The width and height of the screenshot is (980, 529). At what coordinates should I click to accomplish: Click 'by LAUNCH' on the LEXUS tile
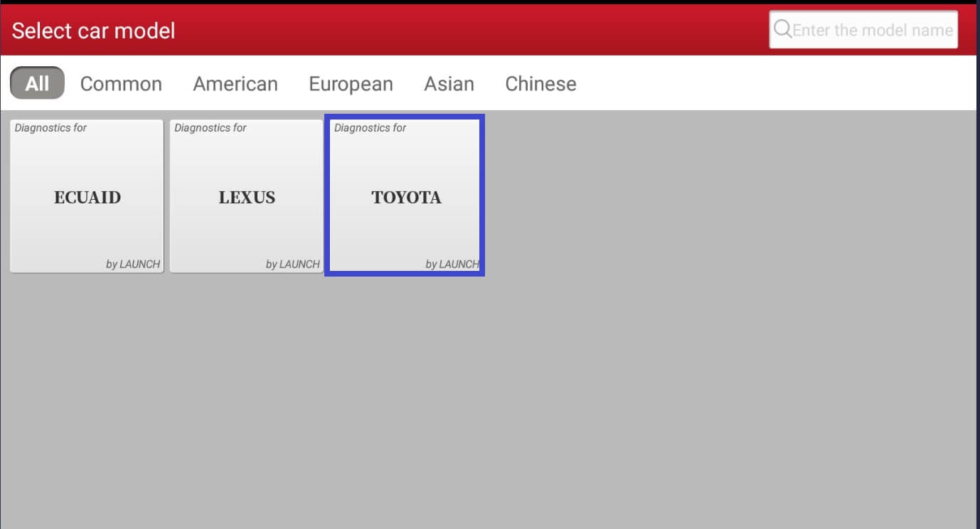pos(292,264)
